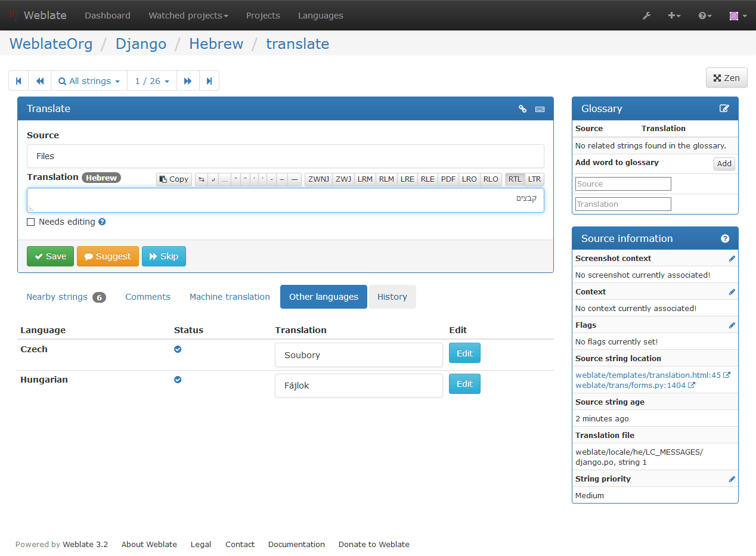Open weblate/trans/forms.py:1404 source link
The height and width of the screenshot is (556, 756).
click(x=635, y=386)
